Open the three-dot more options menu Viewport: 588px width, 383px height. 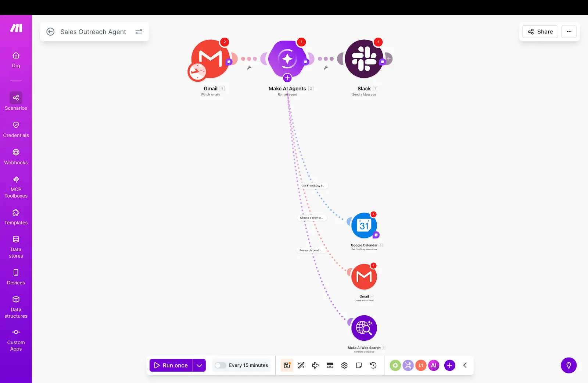coord(569,32)
